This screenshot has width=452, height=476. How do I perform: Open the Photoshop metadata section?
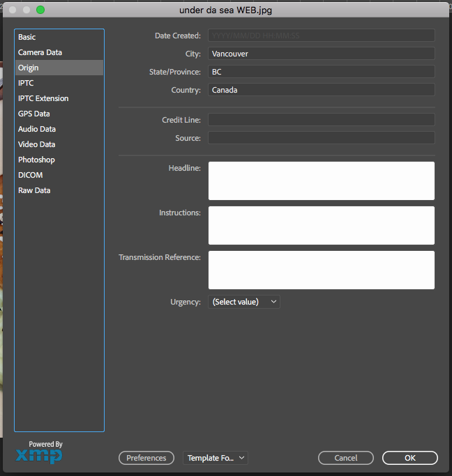tap(36, 160)
